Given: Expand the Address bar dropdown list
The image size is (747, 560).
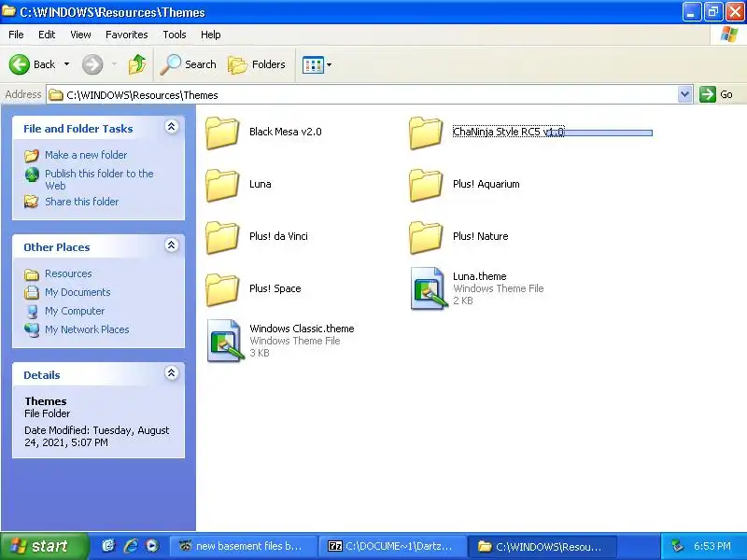Looking at the screenshot, I should (684, 94).
